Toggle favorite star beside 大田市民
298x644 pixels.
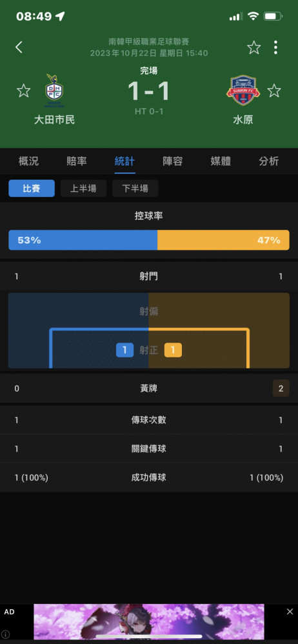pyautogui.click(x=23, y=91)
